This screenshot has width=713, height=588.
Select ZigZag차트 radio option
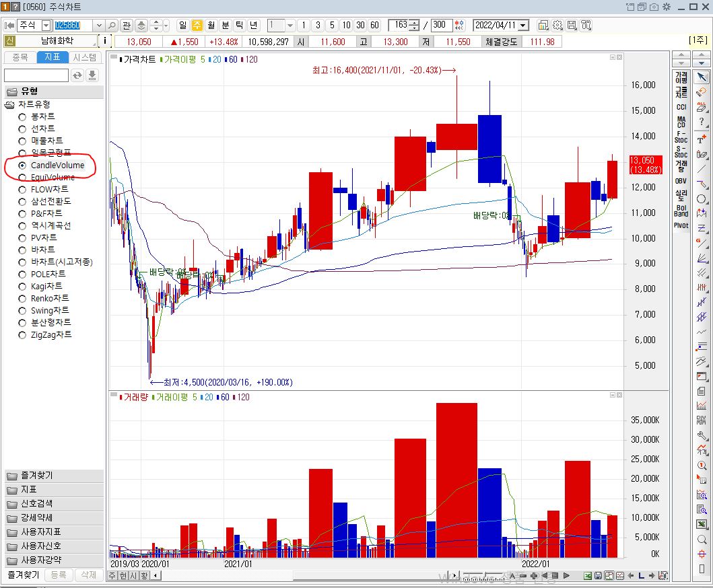22,335
